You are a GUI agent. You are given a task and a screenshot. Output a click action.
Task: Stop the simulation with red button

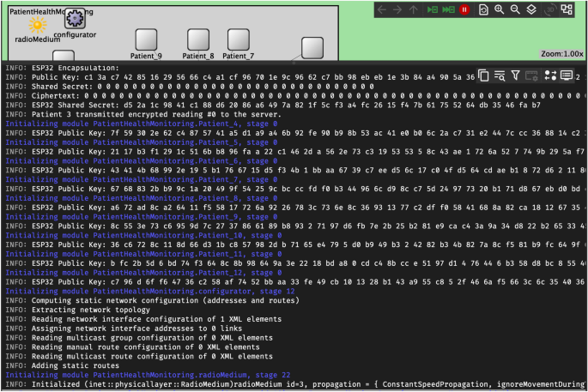tap(464, 9)
